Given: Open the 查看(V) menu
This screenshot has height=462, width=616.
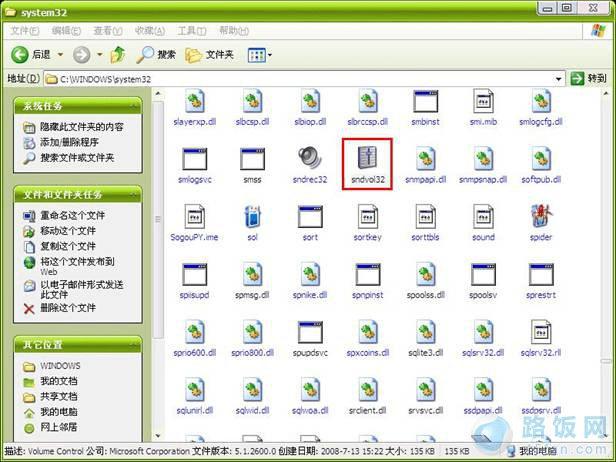Looking at the screenshot, I should tap(108, 31).
